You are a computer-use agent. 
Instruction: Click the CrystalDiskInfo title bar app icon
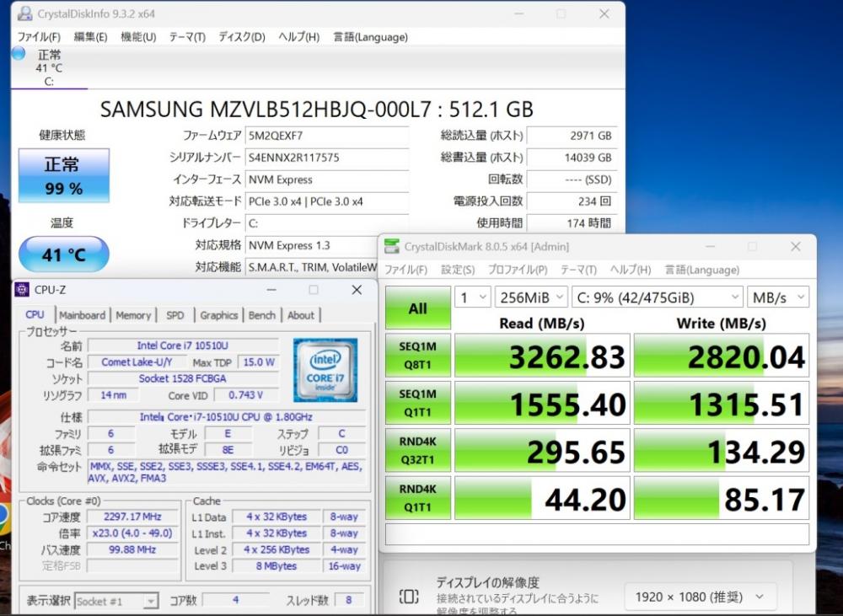24,13
